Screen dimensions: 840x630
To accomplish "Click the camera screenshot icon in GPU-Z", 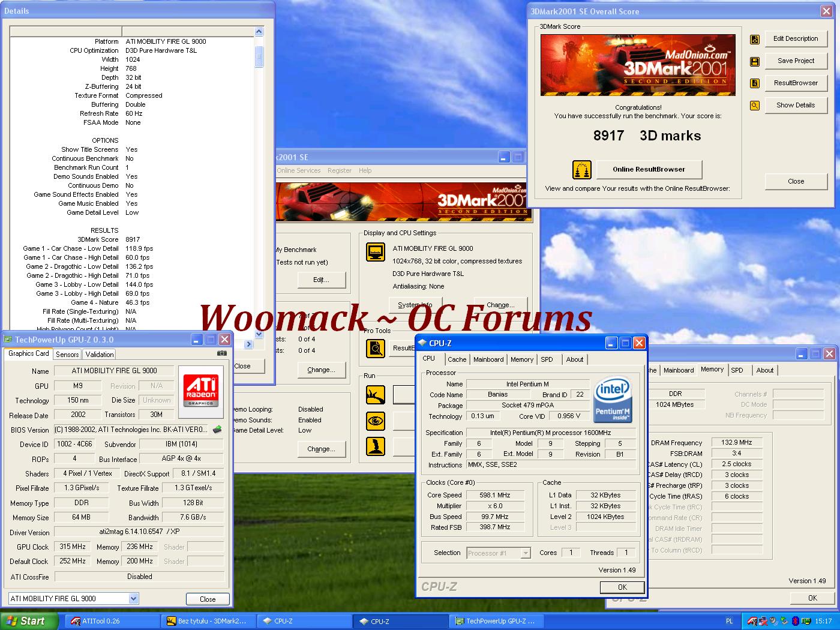I will pyautogui.click(x=221, y=353).
